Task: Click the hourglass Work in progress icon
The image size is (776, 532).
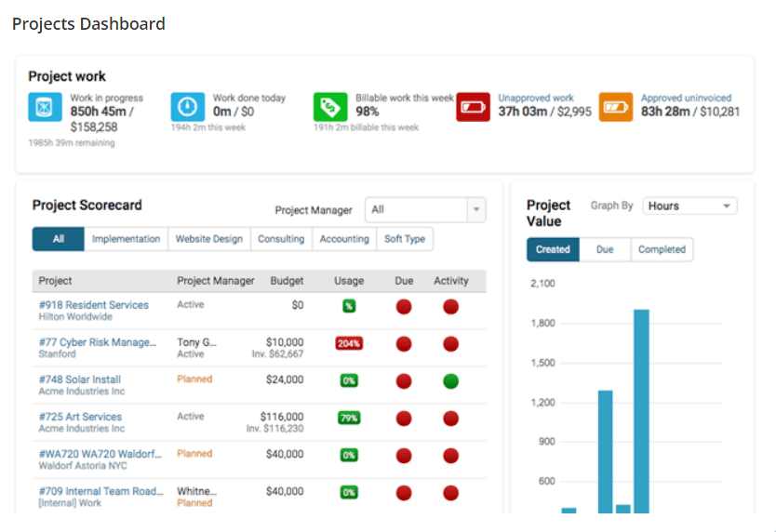Action: point(45,107)
